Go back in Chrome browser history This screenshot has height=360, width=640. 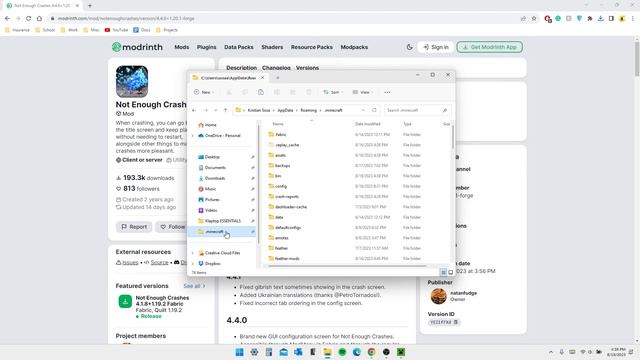coord(7,18)
